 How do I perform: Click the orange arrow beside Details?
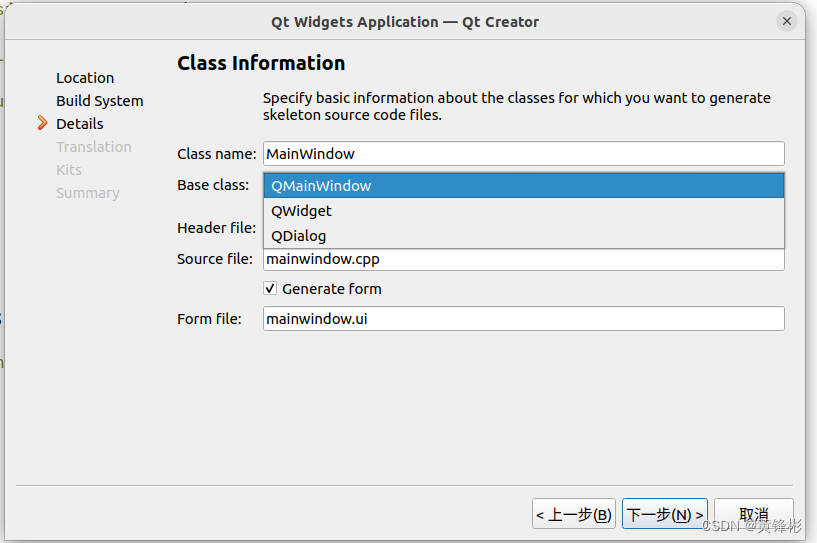coord(42,123)
